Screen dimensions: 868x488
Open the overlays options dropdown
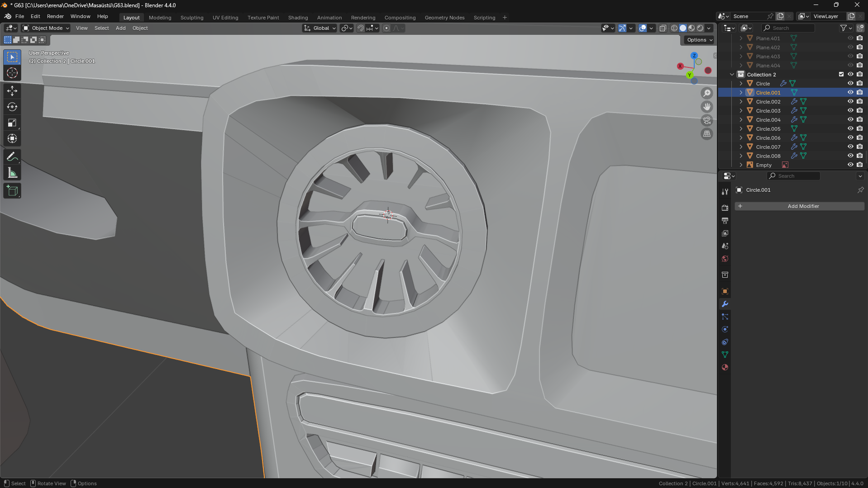[x=651, y=28]
